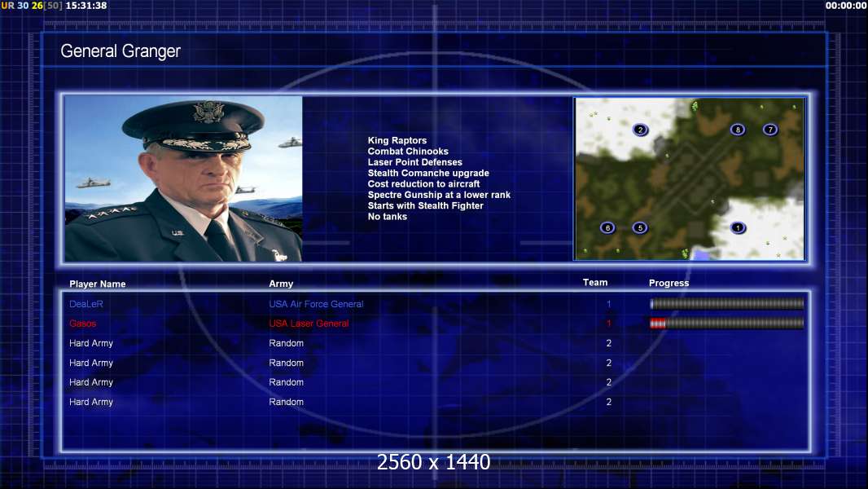Click the 'Combat Chinooks' ability line

[408, 152]
